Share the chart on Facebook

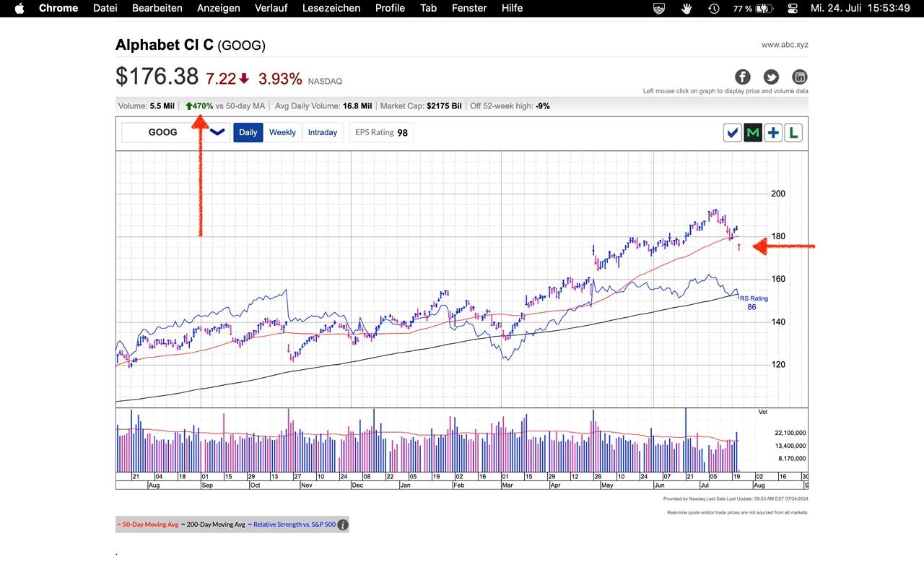(743, 77)
